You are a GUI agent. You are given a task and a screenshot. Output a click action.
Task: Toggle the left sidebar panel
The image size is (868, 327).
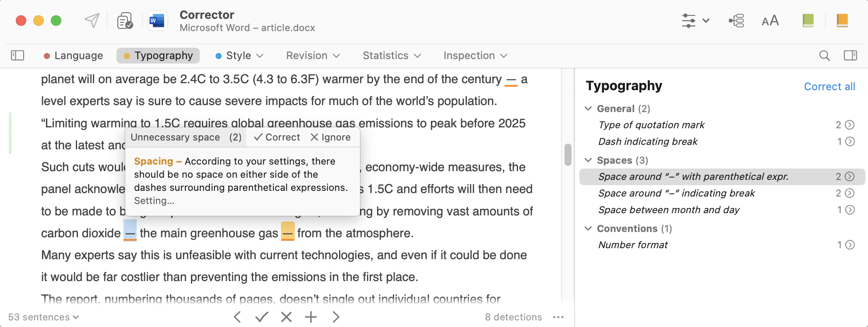tap(18, 56)
